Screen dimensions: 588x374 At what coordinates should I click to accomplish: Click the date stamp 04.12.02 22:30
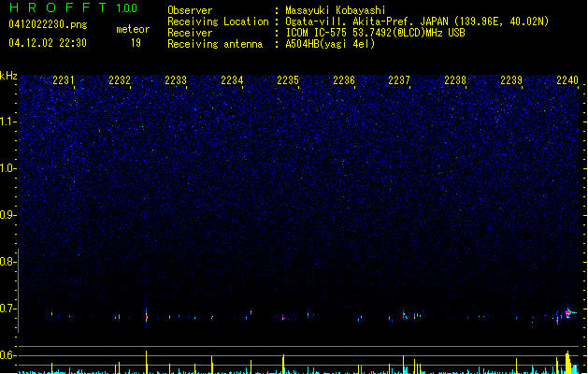[48, 43]
